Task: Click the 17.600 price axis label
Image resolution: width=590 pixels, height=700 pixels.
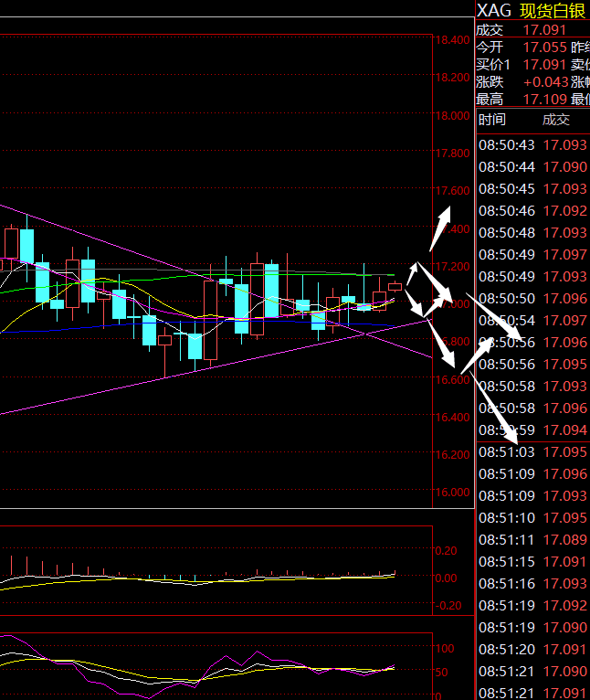Action: click(452, 191)
